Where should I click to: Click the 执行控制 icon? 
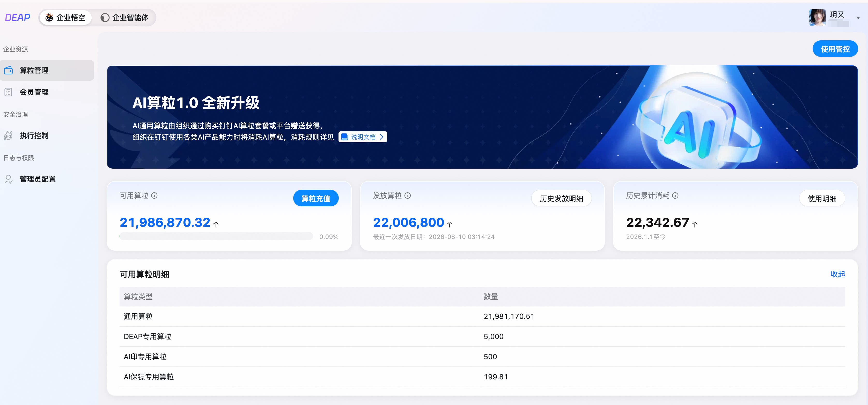(x=9, y=135)
